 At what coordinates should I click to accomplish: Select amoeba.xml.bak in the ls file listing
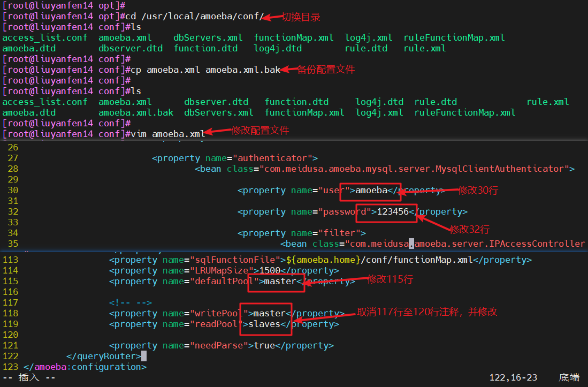(x=136, y=112)
